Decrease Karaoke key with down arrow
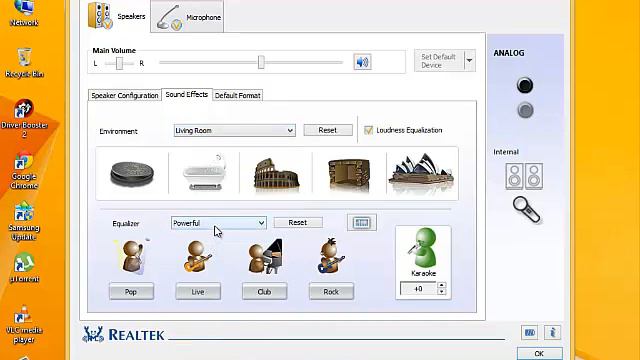The width and height of the screenshot is (640, 360). (442, 291)
